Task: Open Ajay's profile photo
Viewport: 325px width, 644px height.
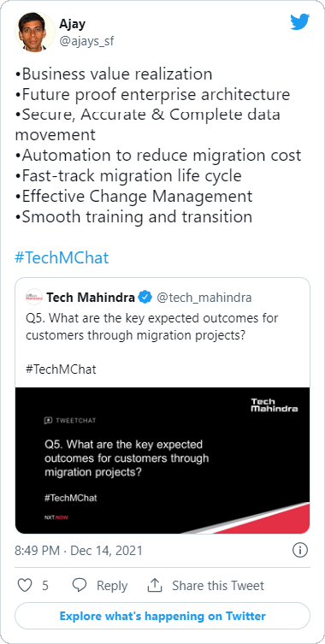Action: tap(35, 32)
